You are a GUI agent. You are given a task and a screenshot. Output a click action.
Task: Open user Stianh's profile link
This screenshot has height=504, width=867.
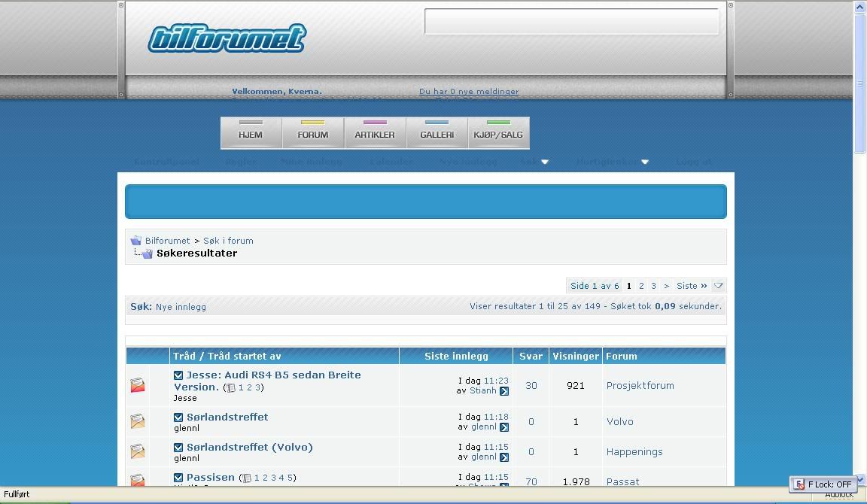483,390
